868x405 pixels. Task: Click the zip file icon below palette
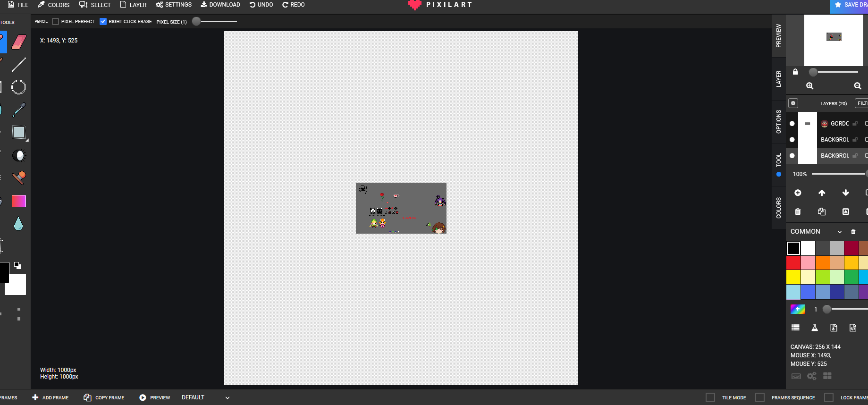coord(834,328)
